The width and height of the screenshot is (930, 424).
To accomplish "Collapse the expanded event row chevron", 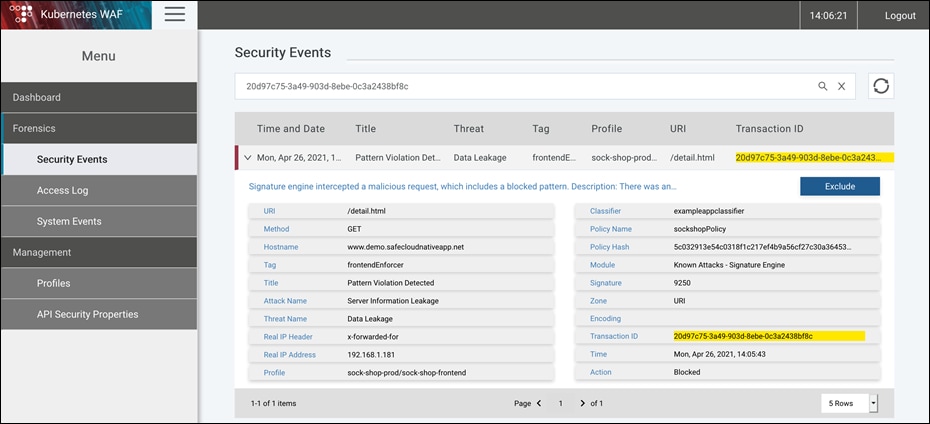I will pyautogui.click(x=247, y=158).
